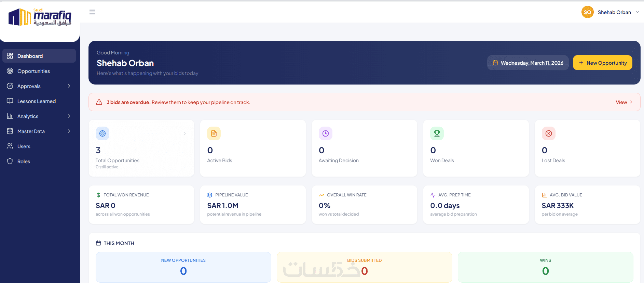Expand the Analytics submenu chevron

(69, 116)
